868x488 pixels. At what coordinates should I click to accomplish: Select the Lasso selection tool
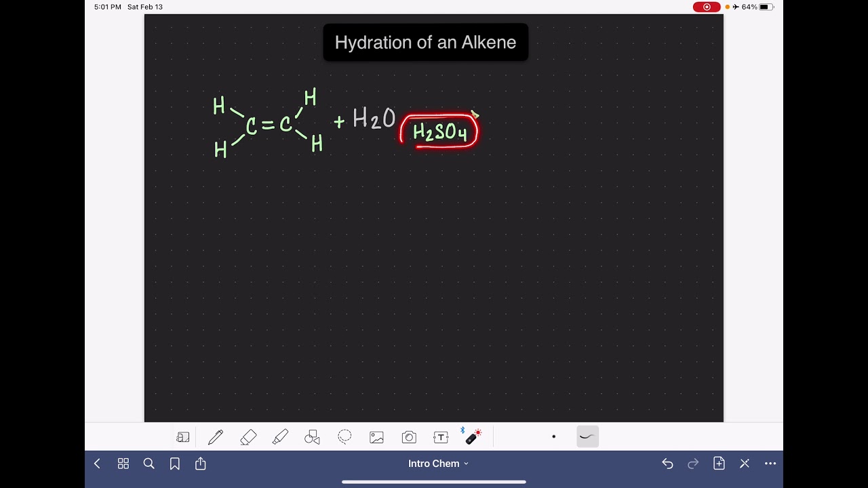coord(344,437)
